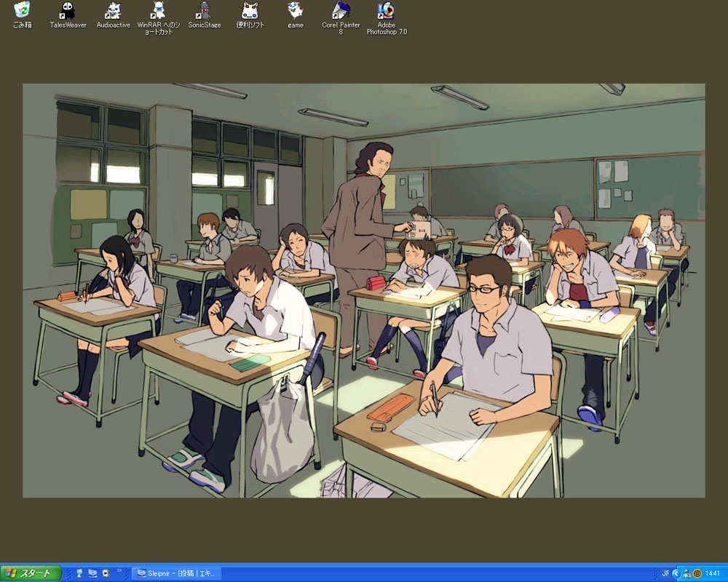This screenshot has width=728, height=582.
Task: Switch to the Sleipnir taskbar window button
Action: pyautogui.click(x=177, y=574)
